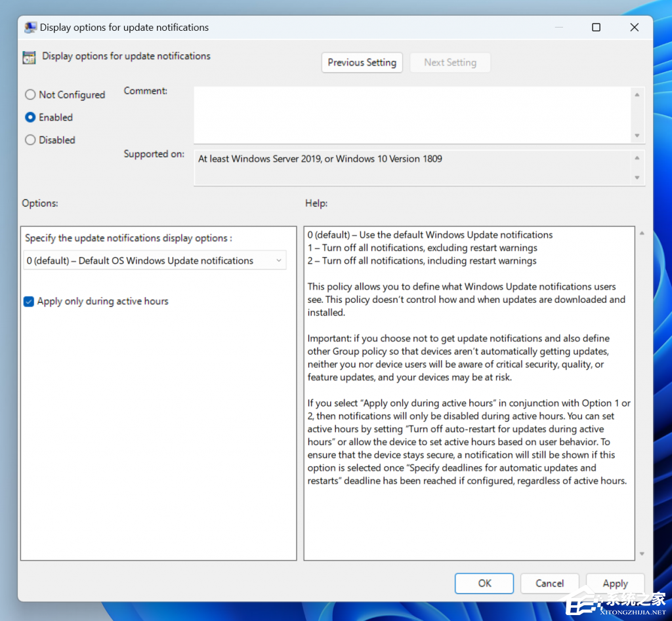Click the Supported on scroll-down arrow
Image resolution: width=672 pixels, height=621 pixels.
(637, 176)
